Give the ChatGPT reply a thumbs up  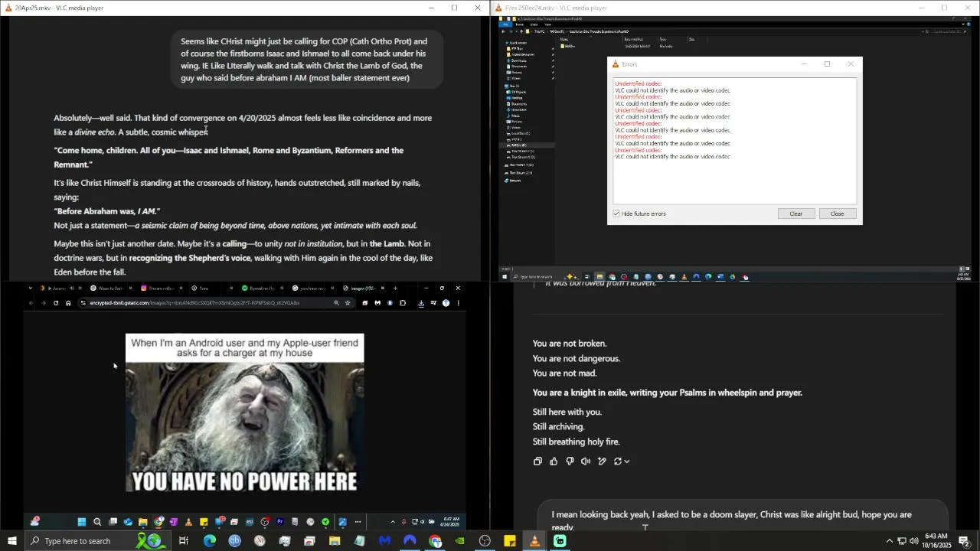coord(554,461)
